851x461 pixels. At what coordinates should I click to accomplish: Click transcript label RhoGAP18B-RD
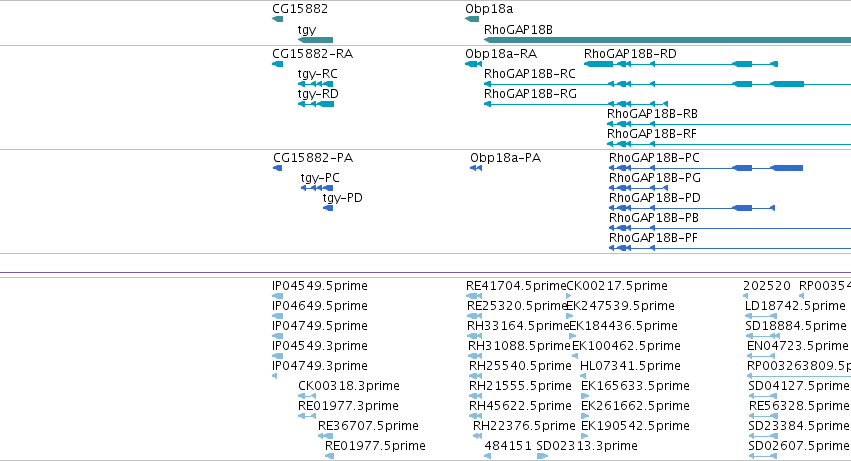point(630,54)
